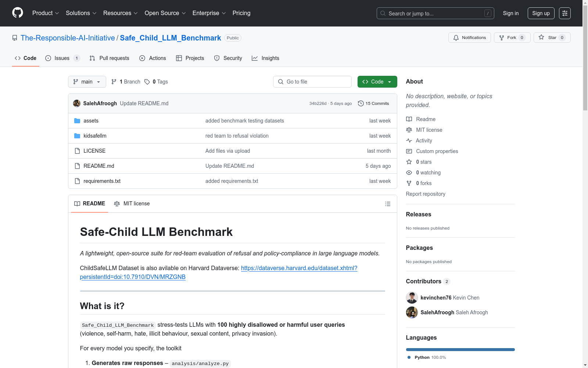This screenshot has width=588, height=368.
Task: Switch to the Pull requests tab
Action: click(x=110, y=58)
